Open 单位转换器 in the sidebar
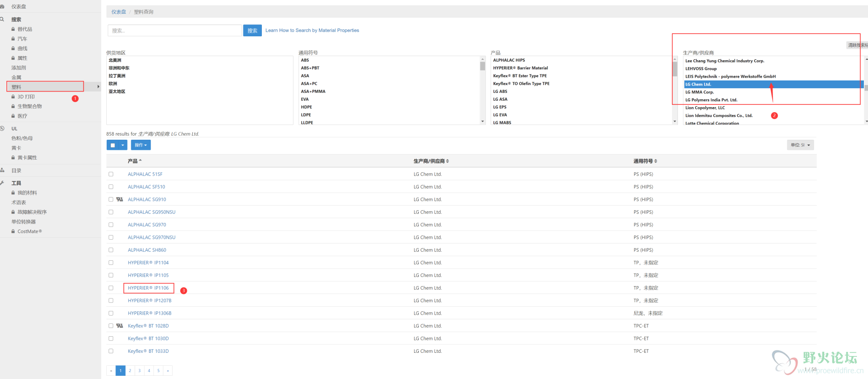Screen dimensions: 868x379 tap(23, 222)
